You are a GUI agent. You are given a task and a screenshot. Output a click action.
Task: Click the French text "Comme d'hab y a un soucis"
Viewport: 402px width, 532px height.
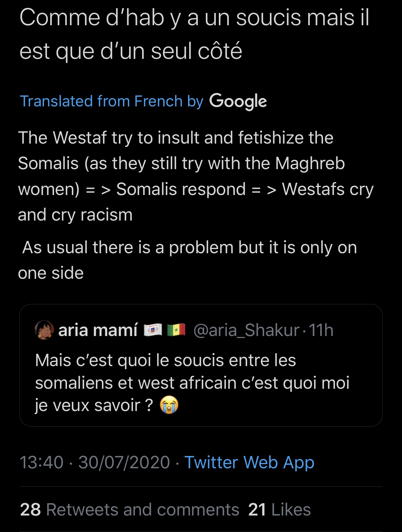click(194, 18)
